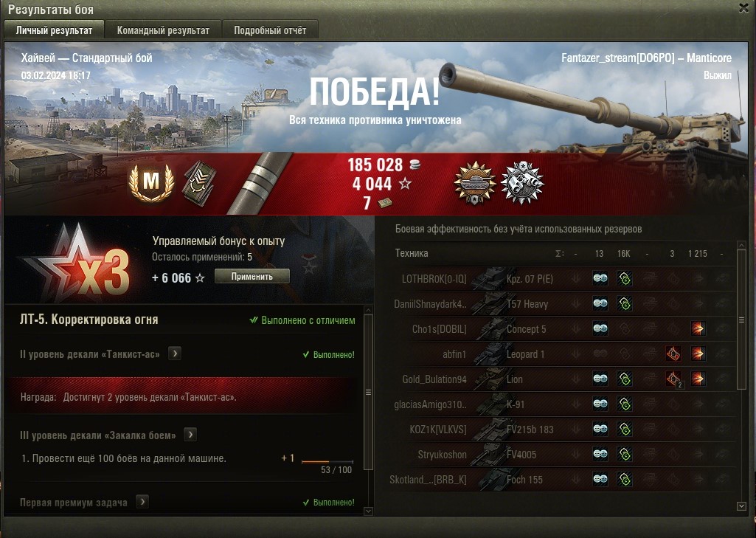This screenshot has height=538, width=756.
Task: Click the rank chevron badge icon
Action: pos(199,183)
